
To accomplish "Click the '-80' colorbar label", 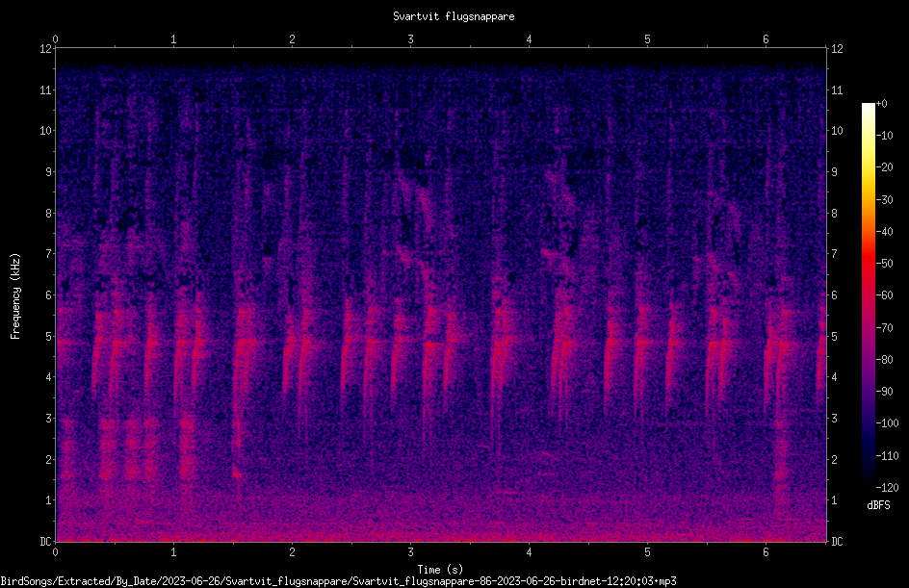I will click(884, 360).
